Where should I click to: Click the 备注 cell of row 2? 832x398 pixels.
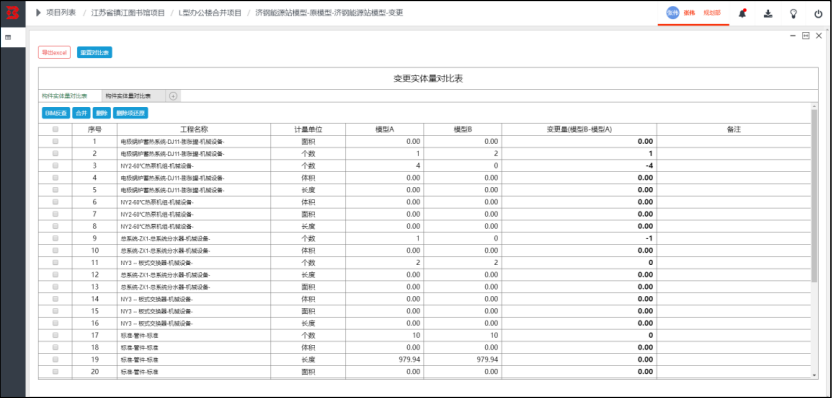point(734,153)
